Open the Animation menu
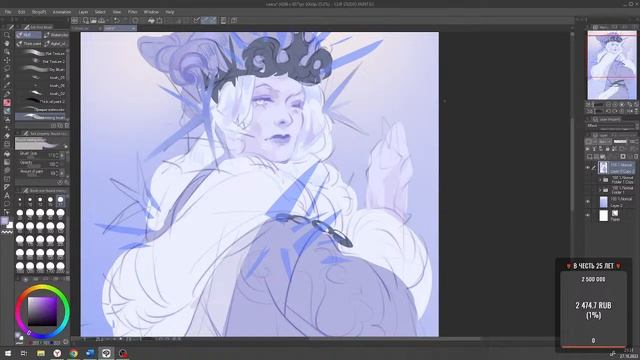Image resolution: width=640 pixels, height=360 pixels. click(x=62, y=12)
